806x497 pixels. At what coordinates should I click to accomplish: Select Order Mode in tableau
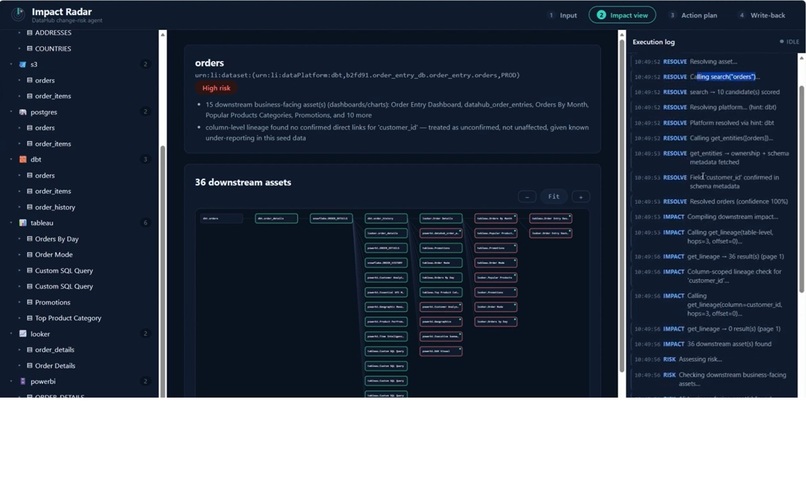[x=53, y=255]
